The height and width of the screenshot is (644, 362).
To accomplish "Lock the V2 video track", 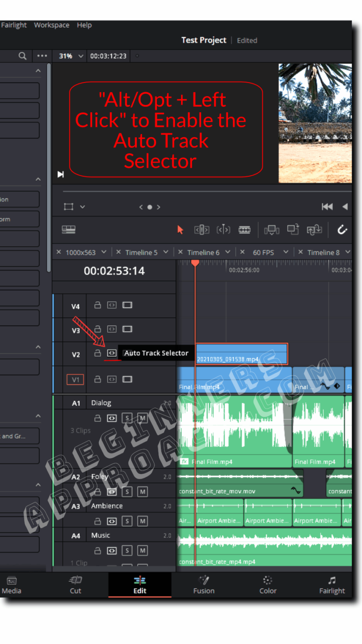I will coord(98,353).
